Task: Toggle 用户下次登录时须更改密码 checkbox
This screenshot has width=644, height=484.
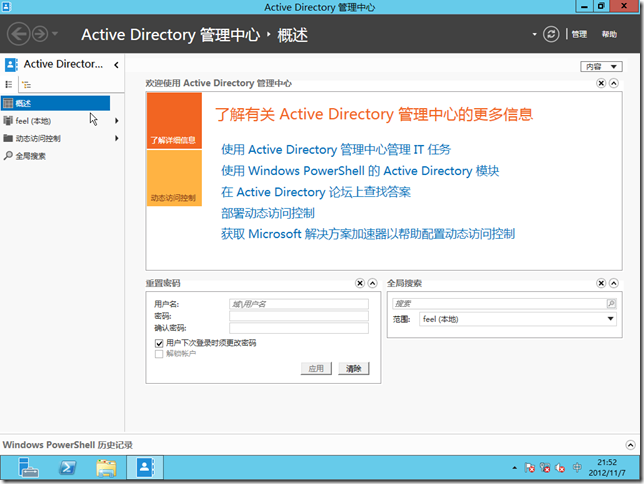Action: (x=159, y=343)
